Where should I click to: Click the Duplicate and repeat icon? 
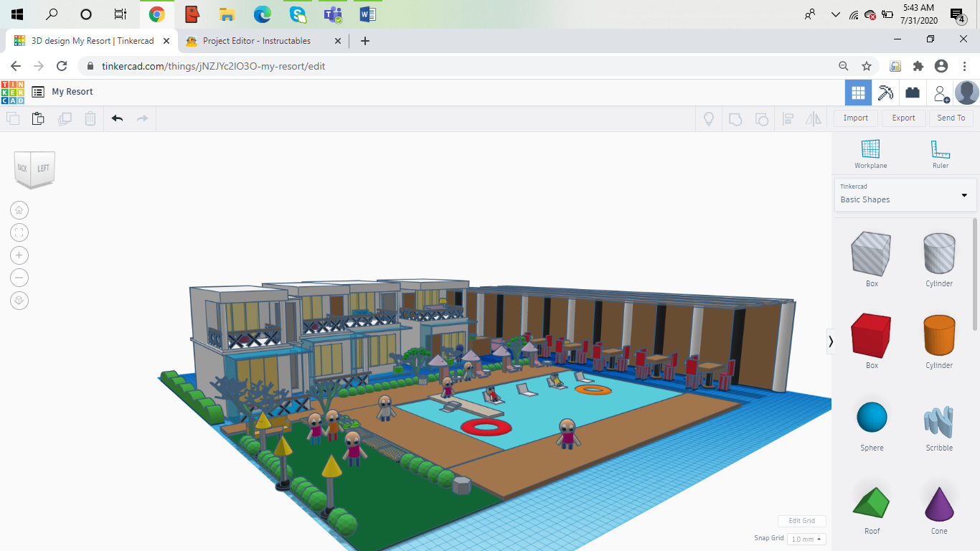point(65,118)
